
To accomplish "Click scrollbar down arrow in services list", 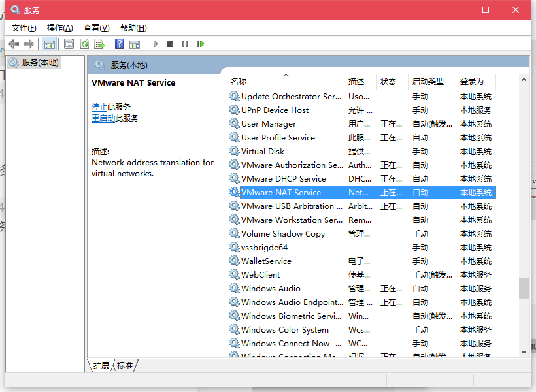I will pos(524,352).
